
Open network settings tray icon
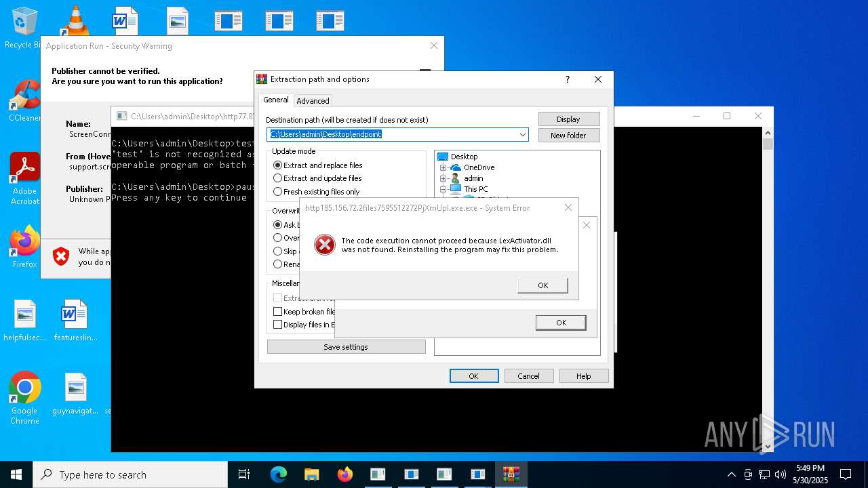(764, 474)
